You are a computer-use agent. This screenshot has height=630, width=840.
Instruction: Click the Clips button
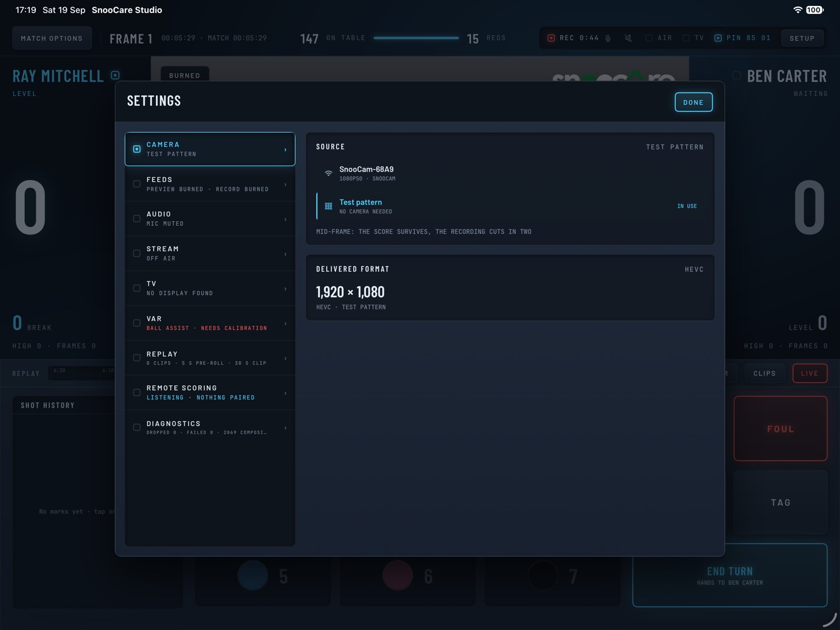click(x=764, y=373)
